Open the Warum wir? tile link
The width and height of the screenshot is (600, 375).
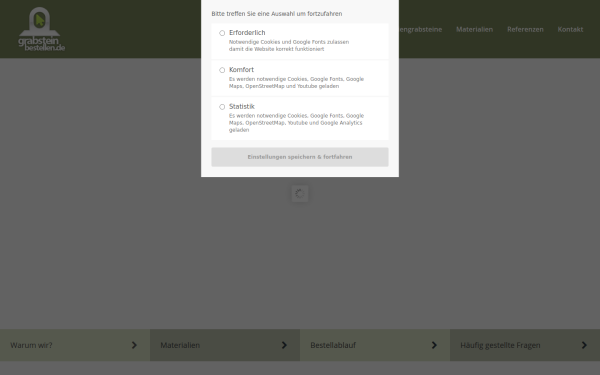pyautogui.click(x=75, y=345)
